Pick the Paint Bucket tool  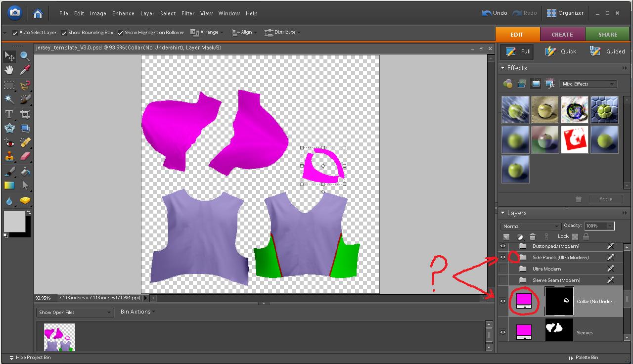(x=25, y=171)
